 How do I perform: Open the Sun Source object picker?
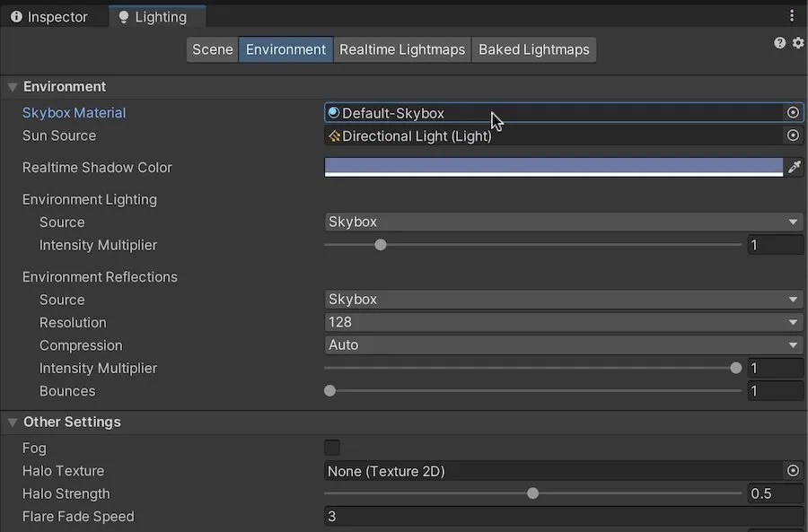click(793, 135)
